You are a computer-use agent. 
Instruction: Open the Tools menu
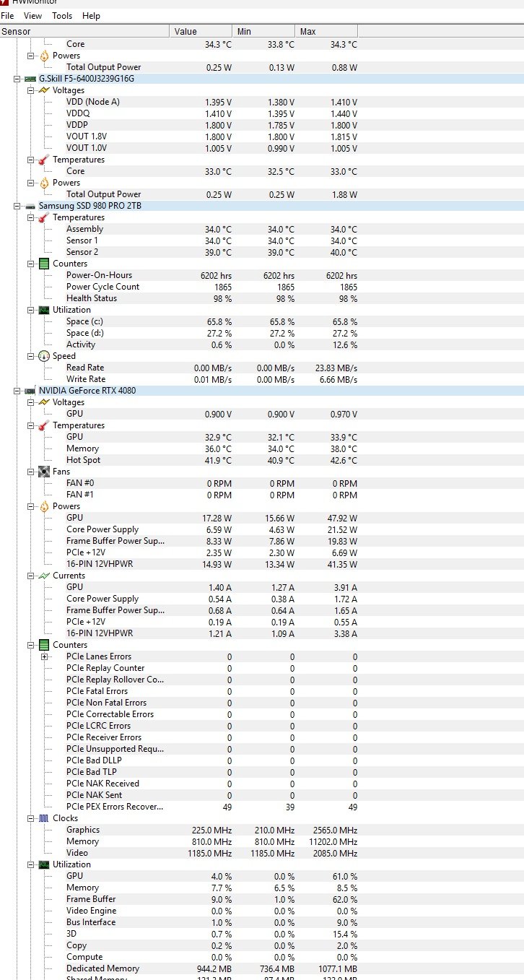pos(62,15)
